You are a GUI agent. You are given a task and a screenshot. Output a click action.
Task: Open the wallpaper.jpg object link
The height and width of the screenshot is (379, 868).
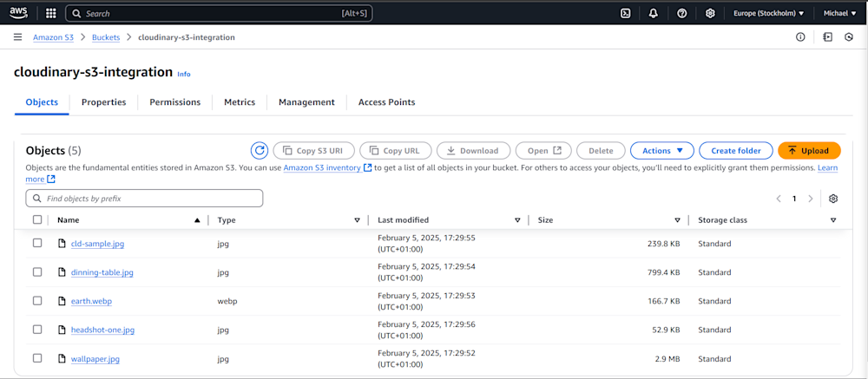[x=95, y=358]
